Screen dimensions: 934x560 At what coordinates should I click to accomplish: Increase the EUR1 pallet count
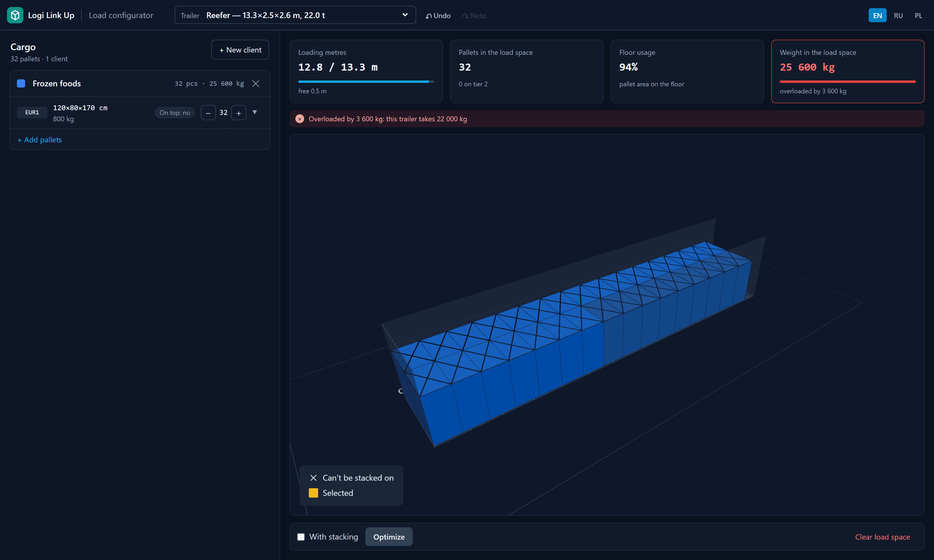point(238,113)
